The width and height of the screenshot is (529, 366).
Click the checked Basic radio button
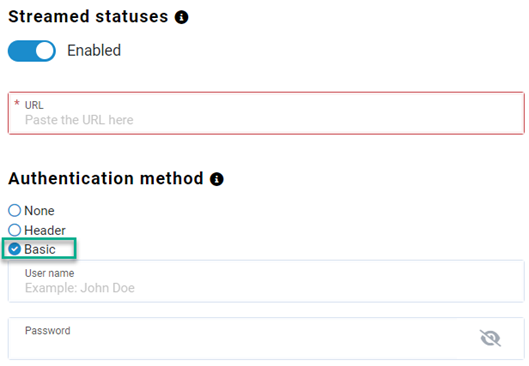click(x=15, y=249)
